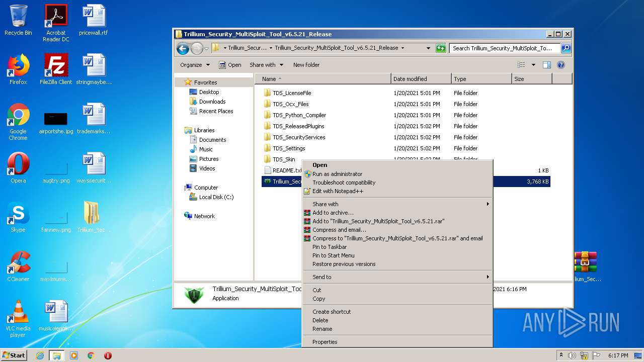Open address bar history dropdown arrow
Image resolution: width=644 pixels, height=362 pixels.
[428, 48]
